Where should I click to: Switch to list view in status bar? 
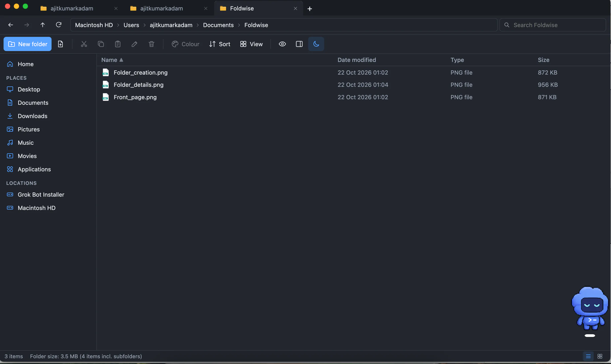(x=588, y=356)
